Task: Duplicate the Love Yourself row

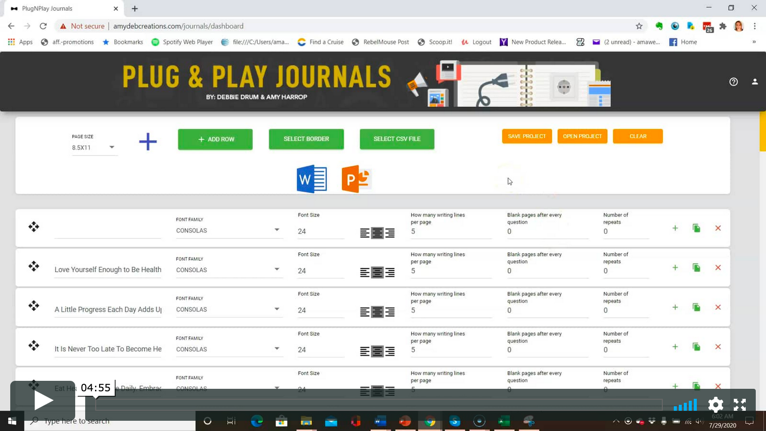Action: pyautogui.click(x=697, y=268)
